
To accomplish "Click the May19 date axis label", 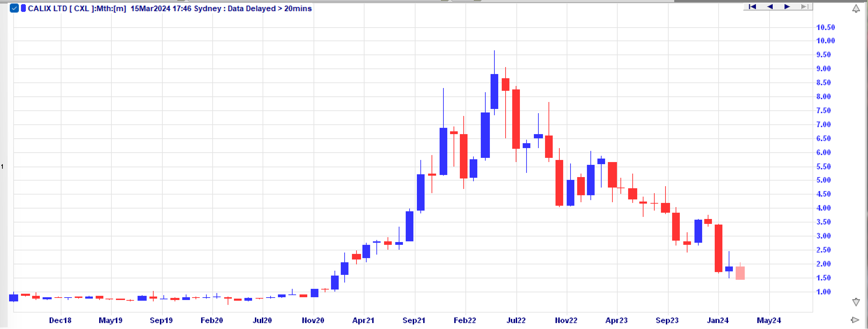I will click(111, 320).
